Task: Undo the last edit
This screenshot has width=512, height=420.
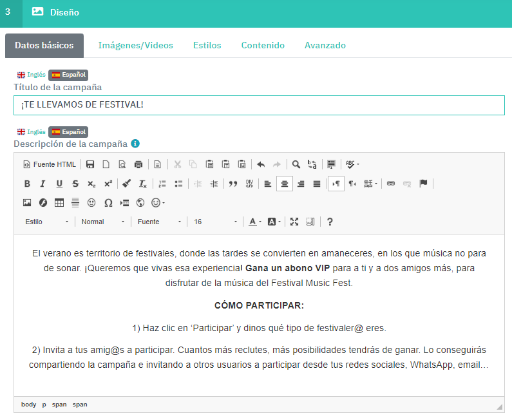Action: pos(261,164)
